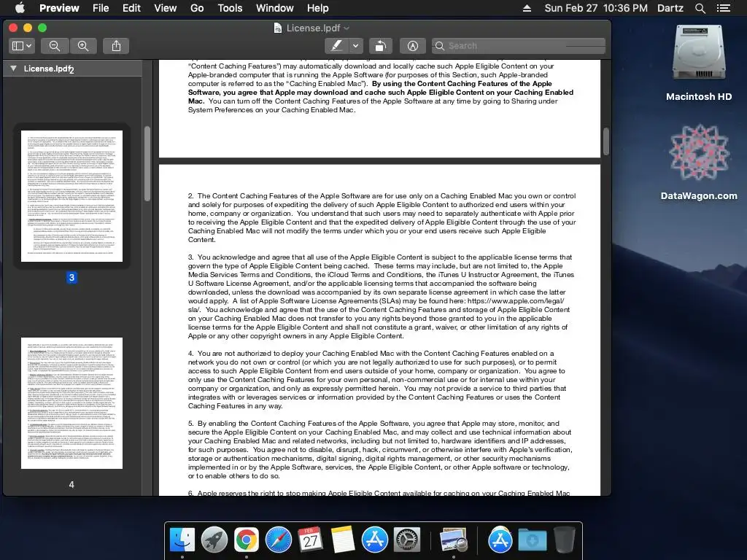The image size is (747, 560).
Task: Click the document proxy icon in title bar
Action: (278, 28)
